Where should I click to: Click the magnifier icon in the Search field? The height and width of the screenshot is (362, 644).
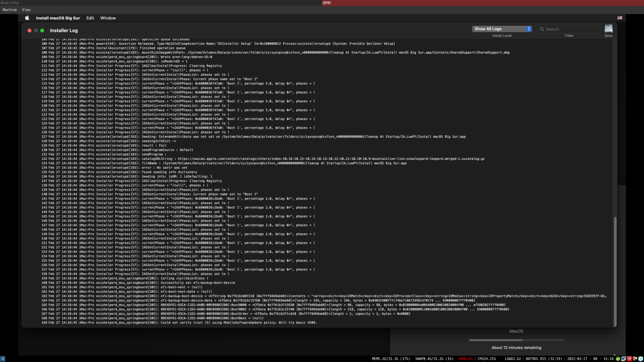[543, 29]
